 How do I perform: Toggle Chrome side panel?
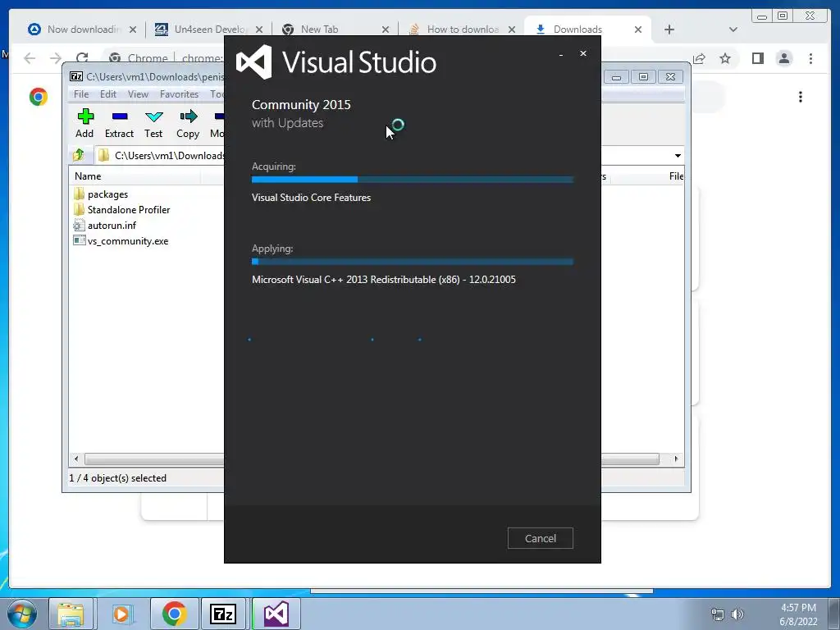[757, 58]
